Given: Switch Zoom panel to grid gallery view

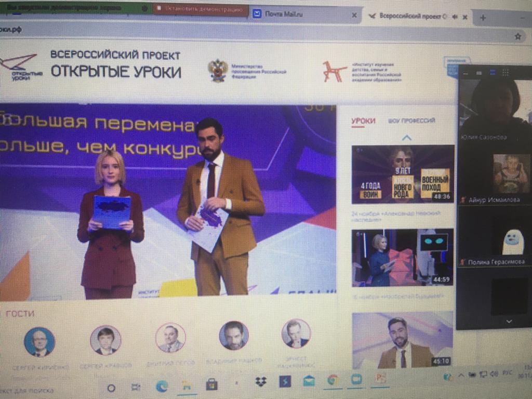Looking at the screenshot, I should click(x=506, y=72).
